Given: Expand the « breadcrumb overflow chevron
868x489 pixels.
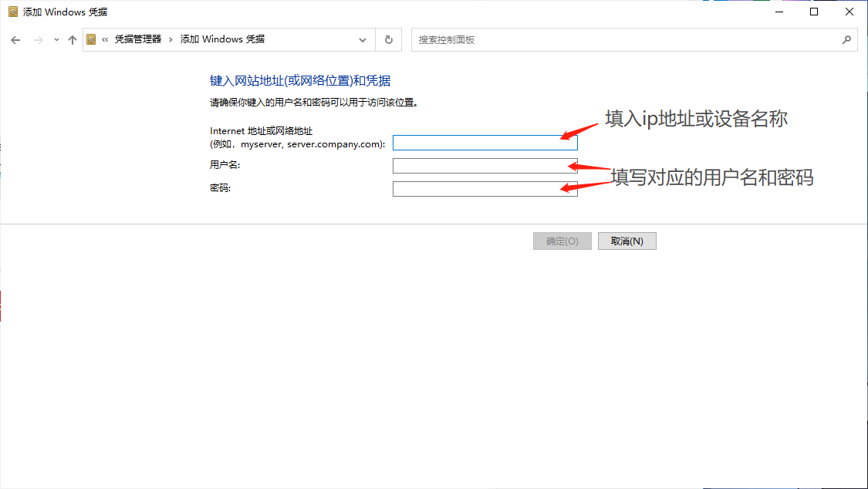Looking at the screenshot, I should click(105, 39).
